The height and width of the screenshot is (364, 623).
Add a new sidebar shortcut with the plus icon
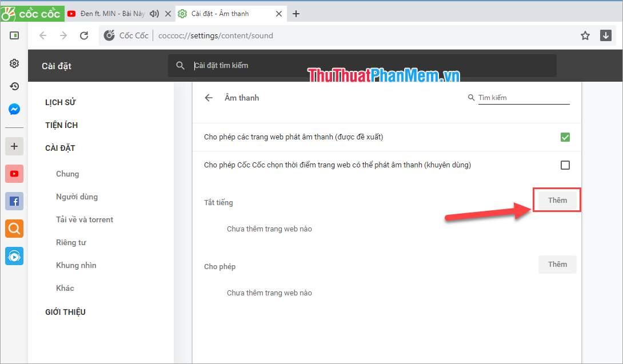14,146
